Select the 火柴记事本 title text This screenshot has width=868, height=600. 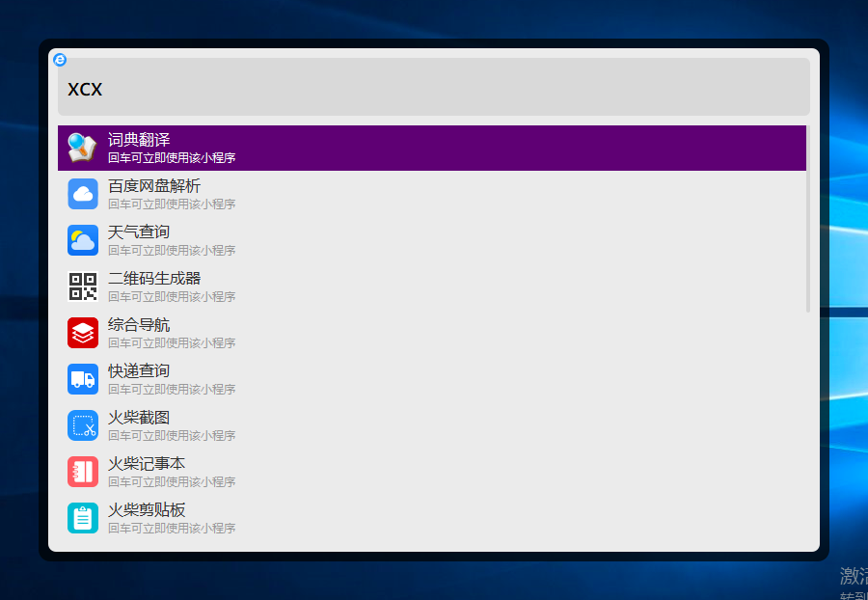(x=147, y=464)
